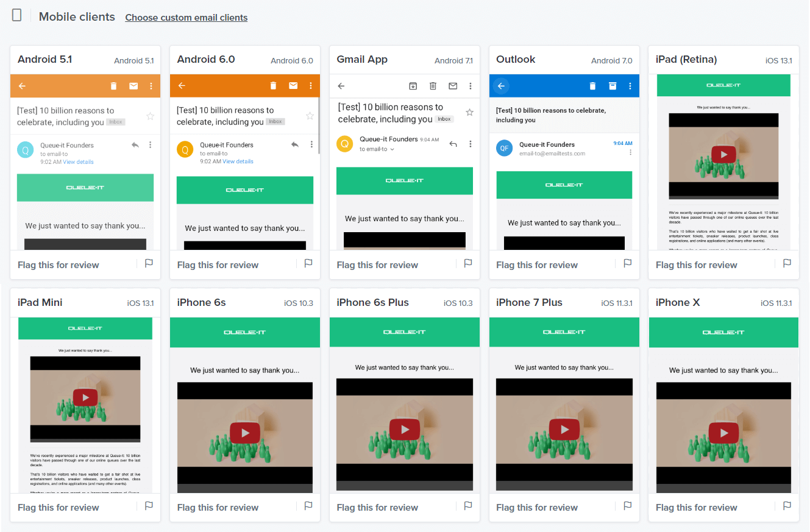Flag the iPad (Retina) preview for review

pos(787,263)
